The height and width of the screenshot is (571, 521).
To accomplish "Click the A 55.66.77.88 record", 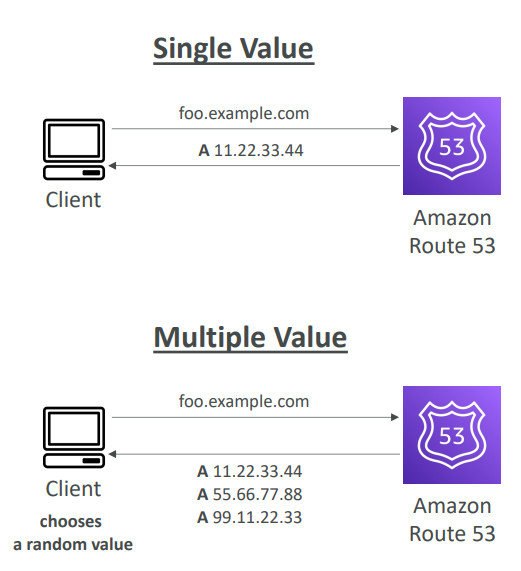I will coord(249,494).
